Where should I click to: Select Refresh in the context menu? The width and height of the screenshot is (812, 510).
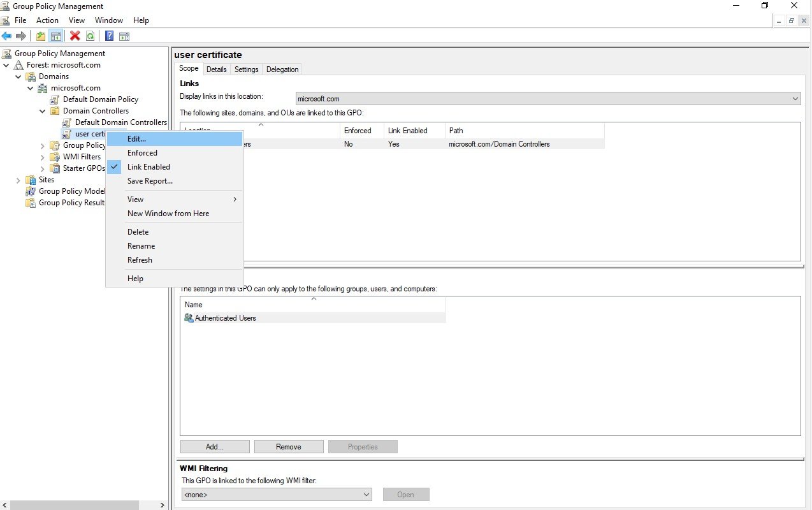(175, 260)
